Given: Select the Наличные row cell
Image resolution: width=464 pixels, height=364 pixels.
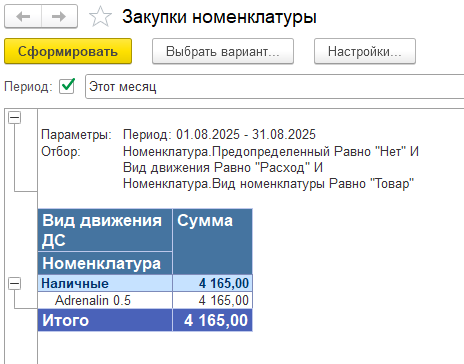Looking at the screenshot, I should (105, 283).
